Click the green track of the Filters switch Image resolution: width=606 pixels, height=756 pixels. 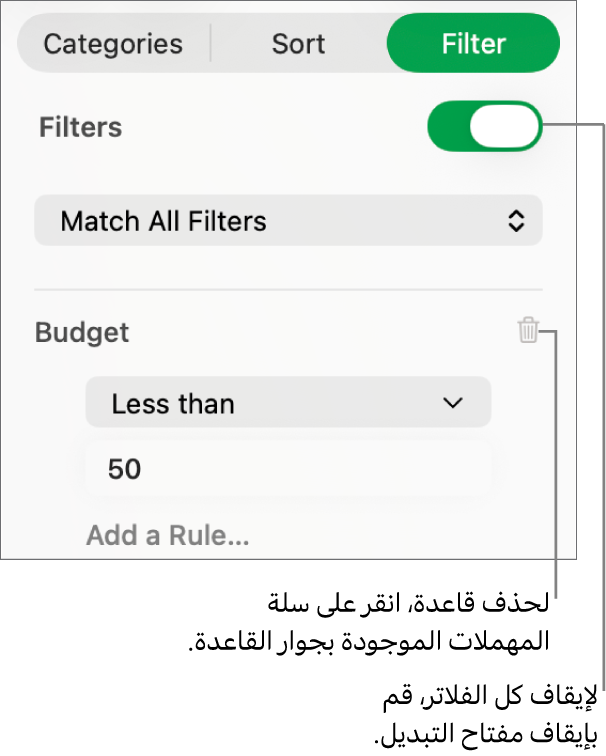(x=448, y=128)
